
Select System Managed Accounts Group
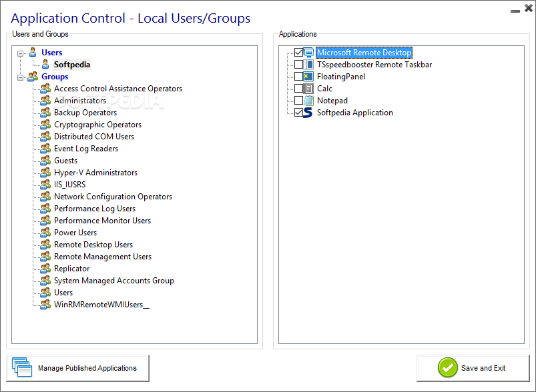114,281
